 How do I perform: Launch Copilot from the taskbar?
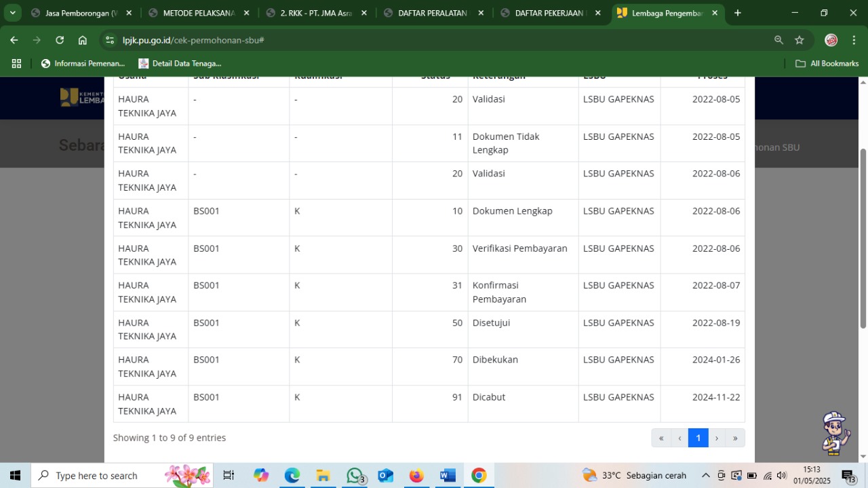tap(261, 476)
